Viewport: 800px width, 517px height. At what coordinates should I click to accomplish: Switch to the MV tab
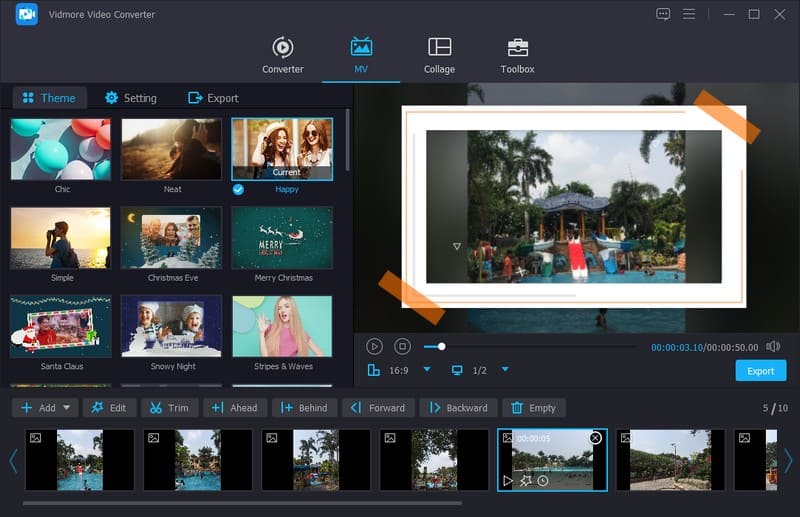click(x=361, y=55)
